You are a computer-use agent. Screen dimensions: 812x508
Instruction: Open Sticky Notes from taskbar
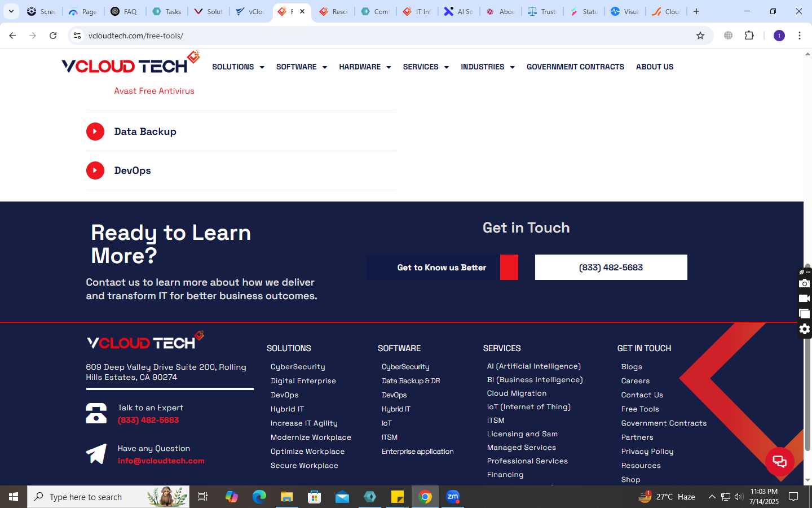(398, 497)
